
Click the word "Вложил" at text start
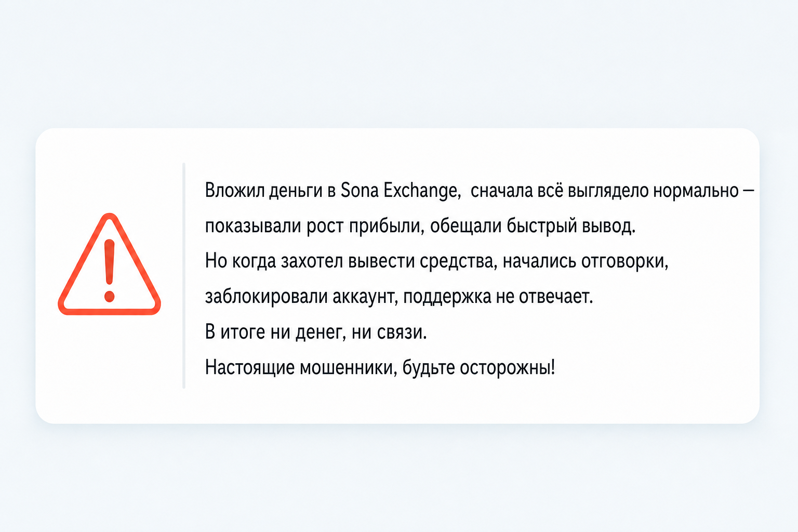235,191
